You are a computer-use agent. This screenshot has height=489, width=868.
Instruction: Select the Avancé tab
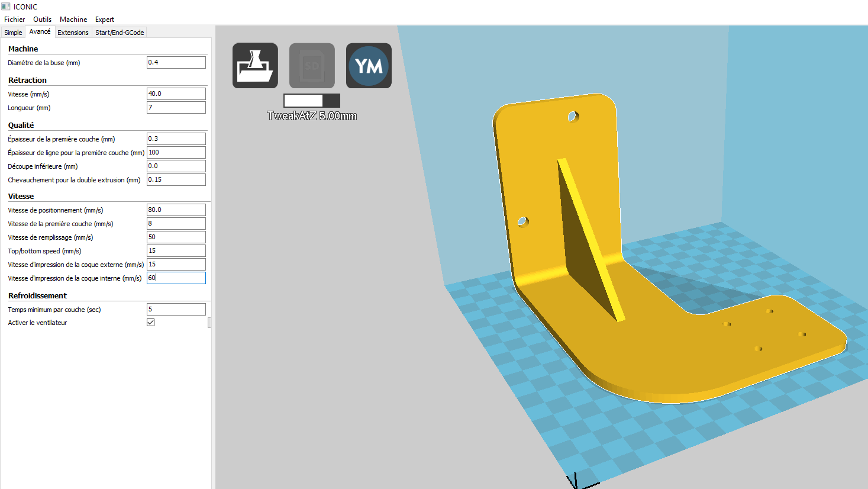coord(40,32)
